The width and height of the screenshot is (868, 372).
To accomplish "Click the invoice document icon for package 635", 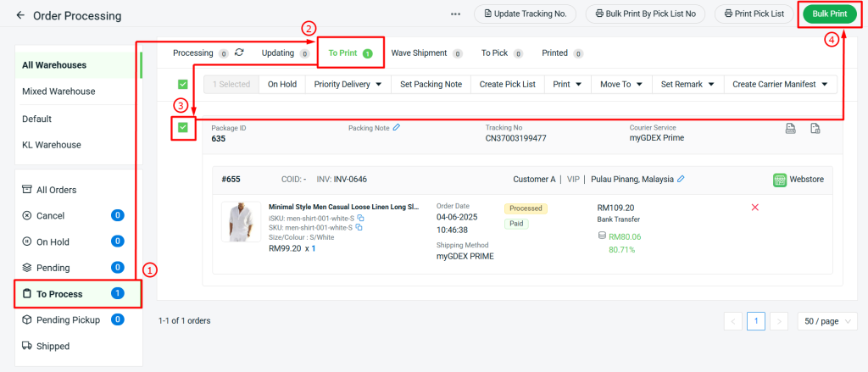I will [x=815, y=129].
